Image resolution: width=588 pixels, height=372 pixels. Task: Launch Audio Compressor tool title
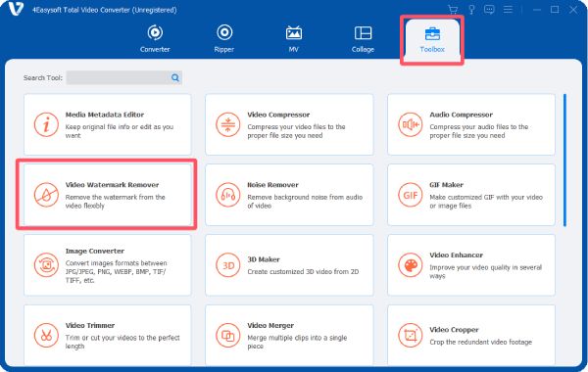[x=461, y=115]
